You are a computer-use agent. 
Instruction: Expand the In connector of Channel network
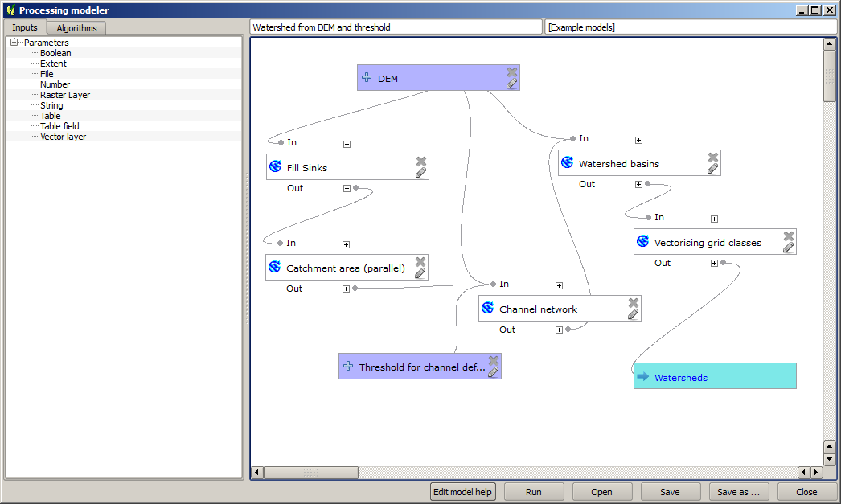[x=559, y=285]
